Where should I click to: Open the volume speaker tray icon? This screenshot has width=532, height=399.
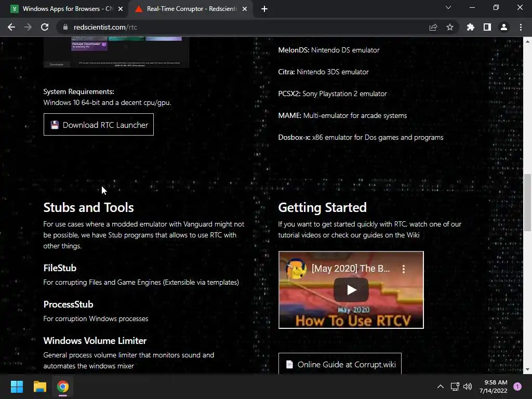coord(468,387)
